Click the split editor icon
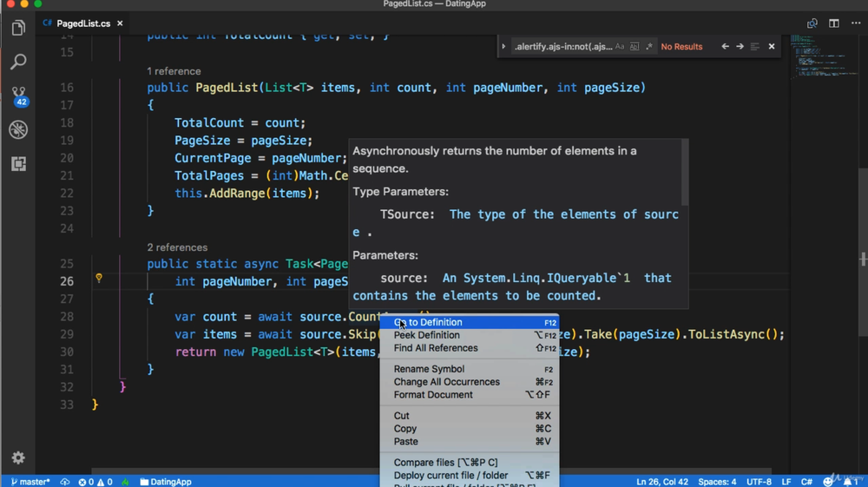 pos(833,24)
